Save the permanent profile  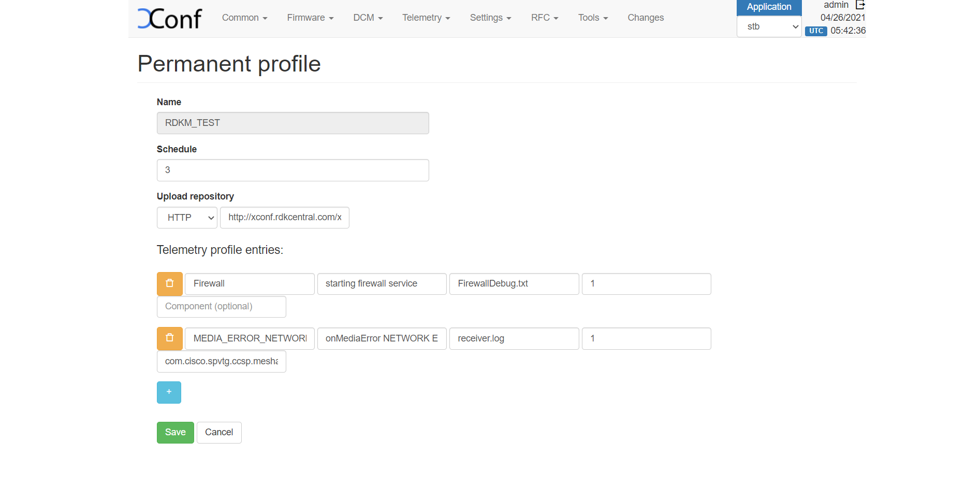click(175, 433)
